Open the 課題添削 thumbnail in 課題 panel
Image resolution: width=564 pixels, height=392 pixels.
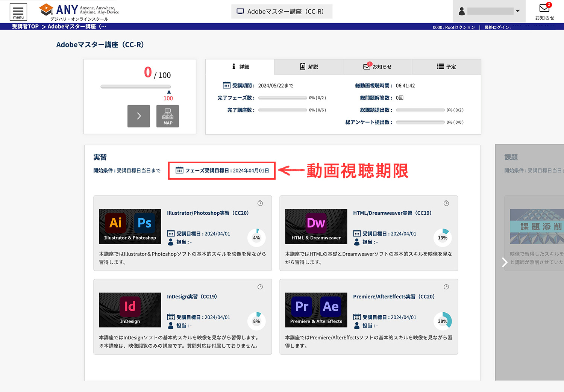tap(537, 227)
